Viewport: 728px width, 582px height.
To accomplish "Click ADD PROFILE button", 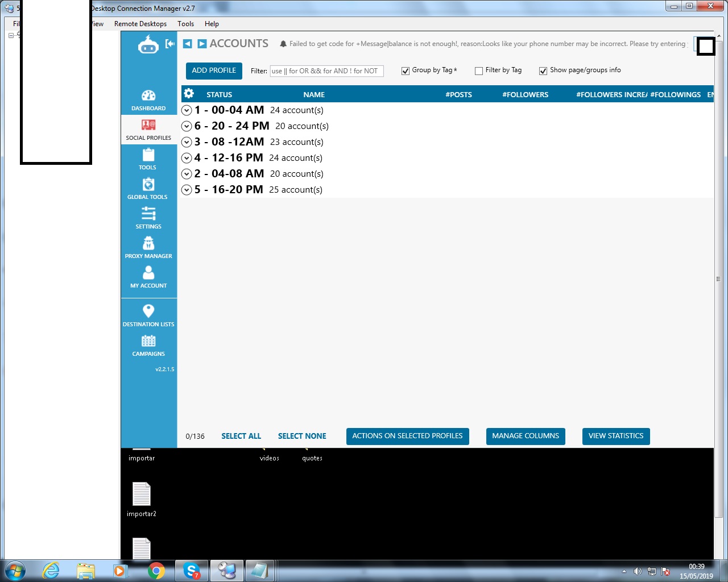I will click(214, 70).
